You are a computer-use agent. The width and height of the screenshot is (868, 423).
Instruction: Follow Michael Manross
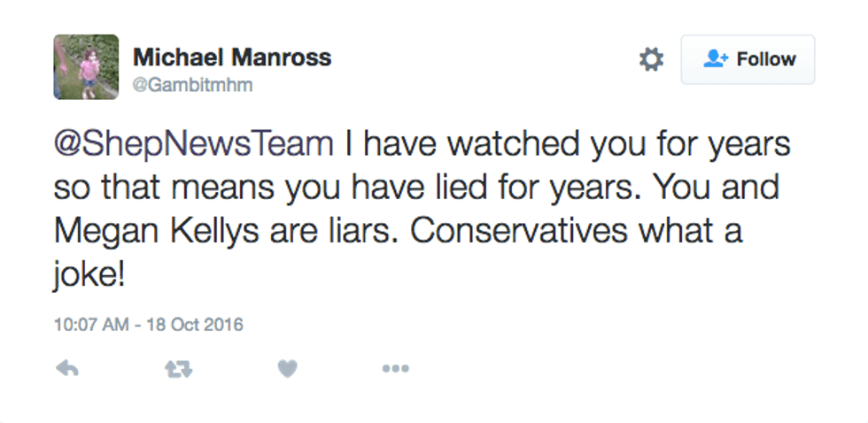click(748, 60)
